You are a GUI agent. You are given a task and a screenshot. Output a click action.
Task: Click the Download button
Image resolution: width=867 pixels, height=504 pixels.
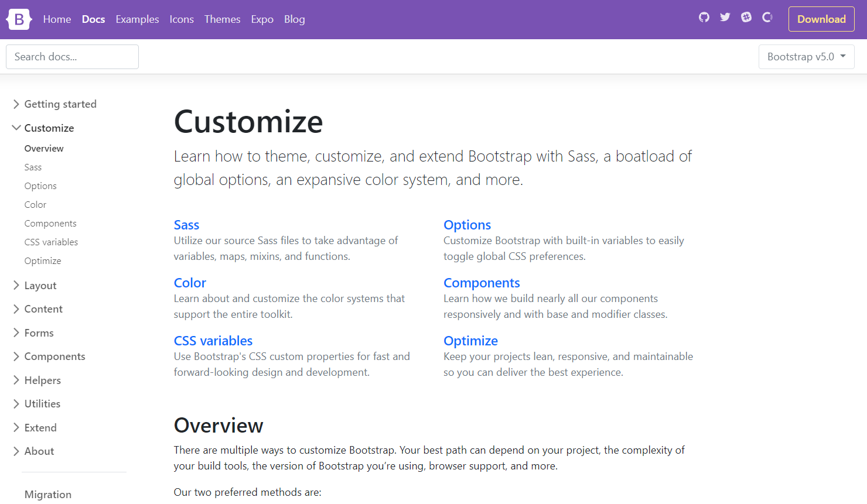point(821,19)
